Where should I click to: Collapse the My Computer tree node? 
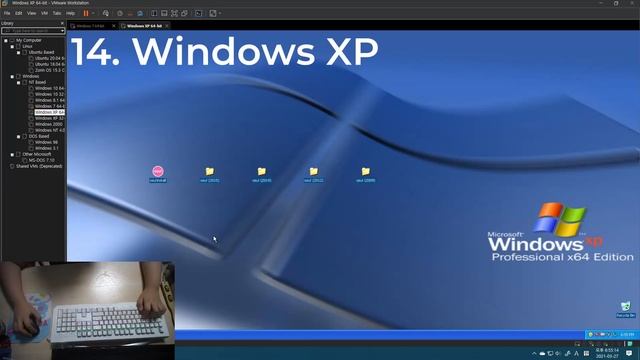pos(6,40)
